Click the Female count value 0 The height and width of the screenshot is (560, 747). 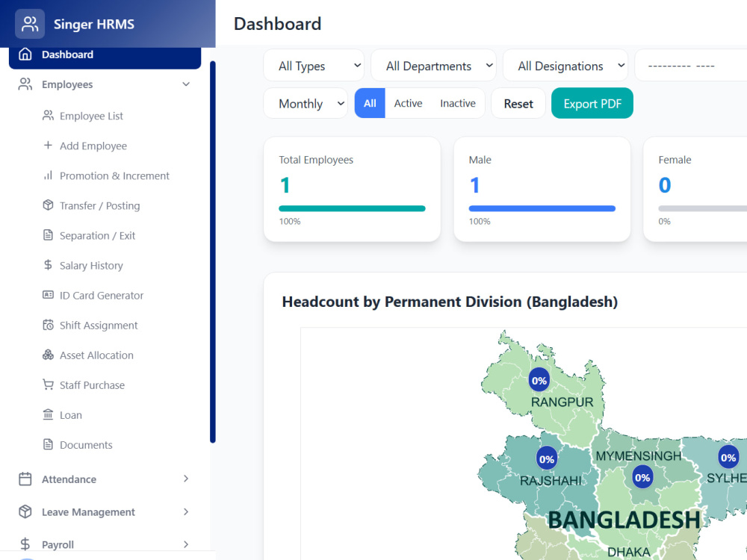(665, 185)
